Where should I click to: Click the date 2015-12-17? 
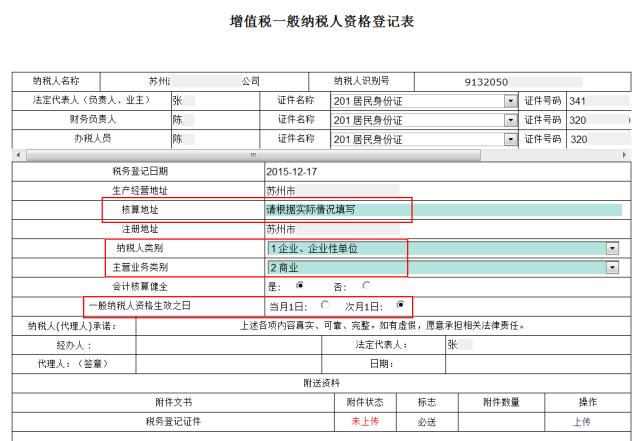point(291,172)
